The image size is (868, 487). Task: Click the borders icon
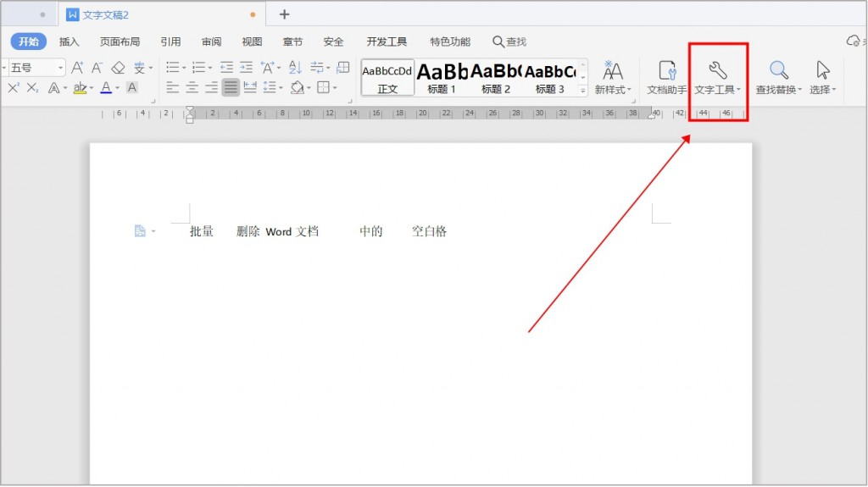323,87
